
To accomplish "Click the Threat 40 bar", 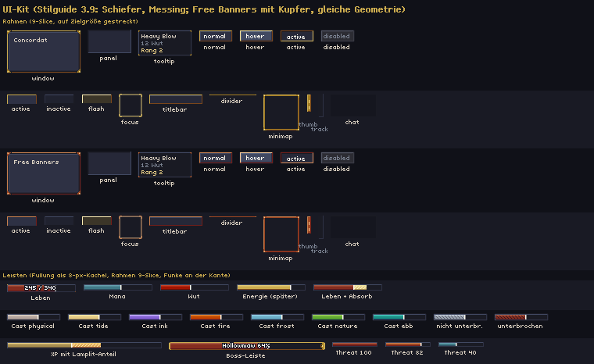I will [461, 344].
